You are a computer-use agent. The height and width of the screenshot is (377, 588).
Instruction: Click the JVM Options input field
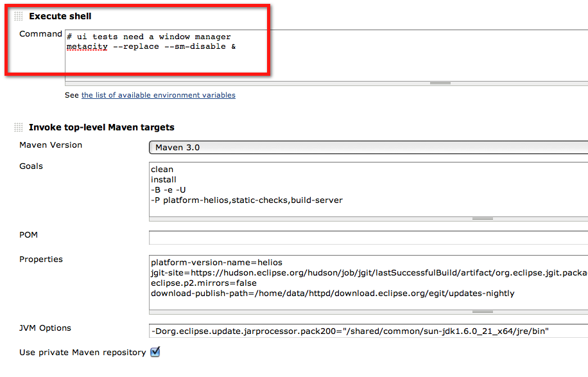(368, 331)
